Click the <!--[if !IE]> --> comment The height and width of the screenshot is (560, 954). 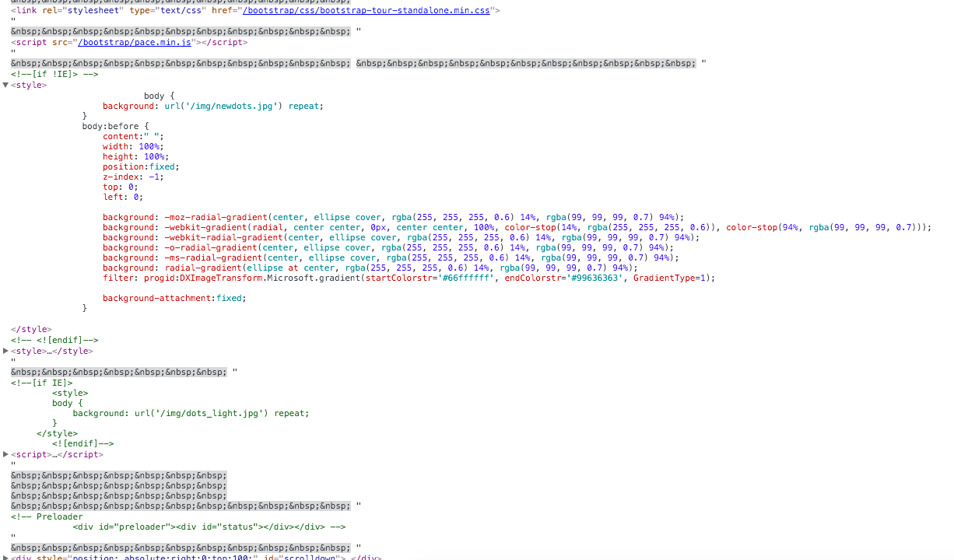pos(54,74)
